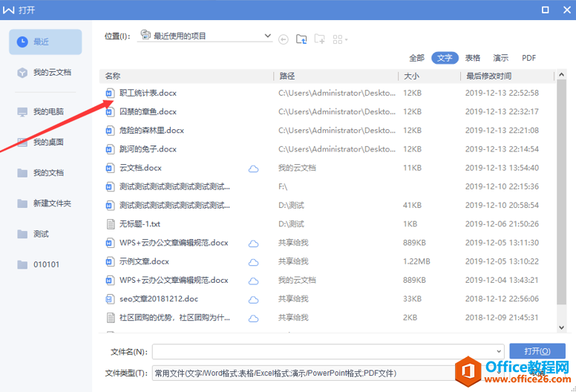Click the scrollbar down arrow
The height and width of the screenshot is (392, 576).
(x=561, y=327)
